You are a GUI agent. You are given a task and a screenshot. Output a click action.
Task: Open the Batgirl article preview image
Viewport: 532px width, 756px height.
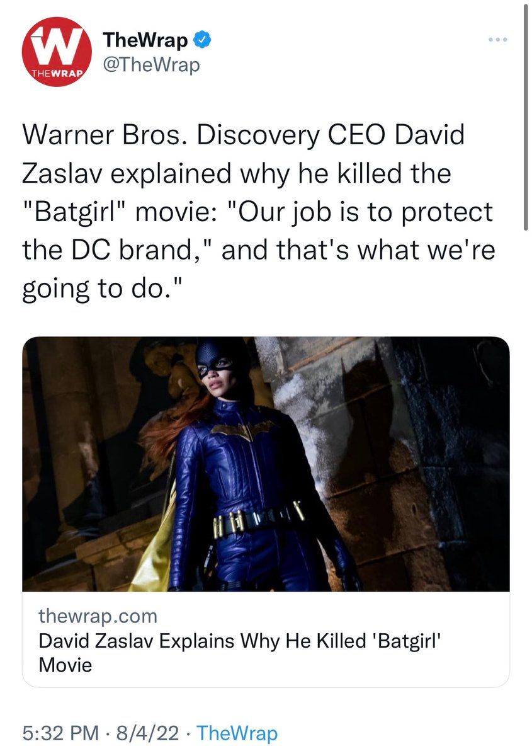click(266, 464)
